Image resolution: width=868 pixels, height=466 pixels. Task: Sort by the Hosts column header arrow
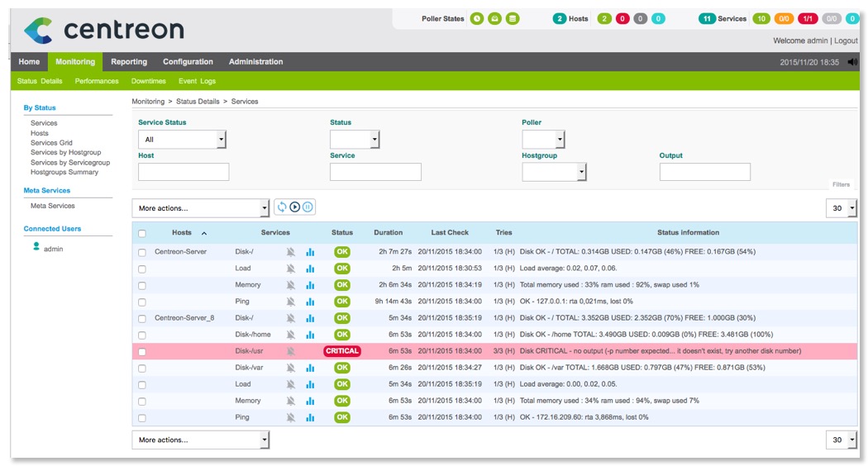tap(204, 234)
